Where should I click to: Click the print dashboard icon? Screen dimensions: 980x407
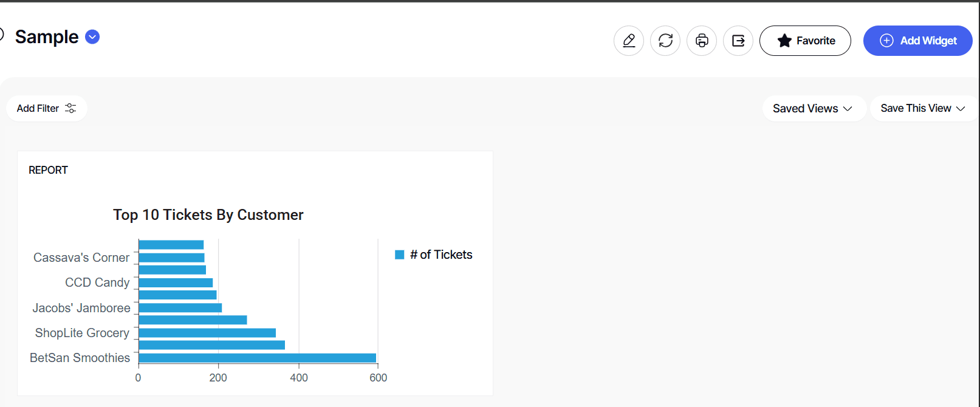click(702, 41)
